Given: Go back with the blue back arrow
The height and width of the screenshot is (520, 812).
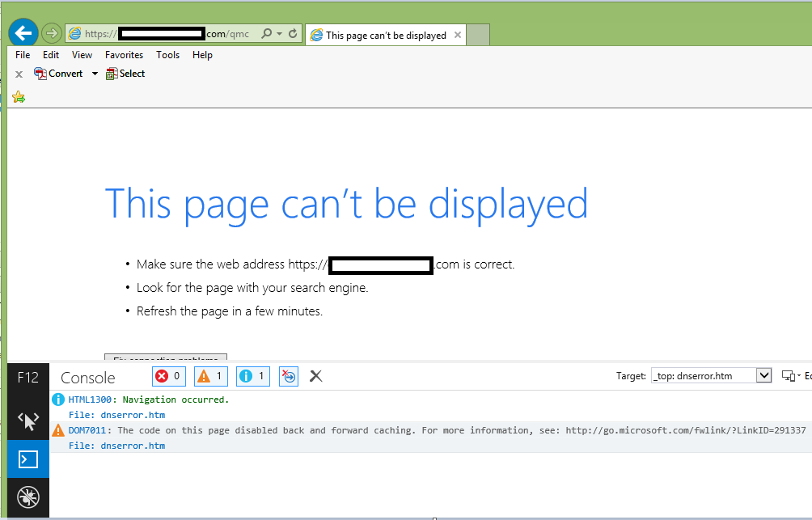Looking at the screenshot, I should click(x=23, y=33).
